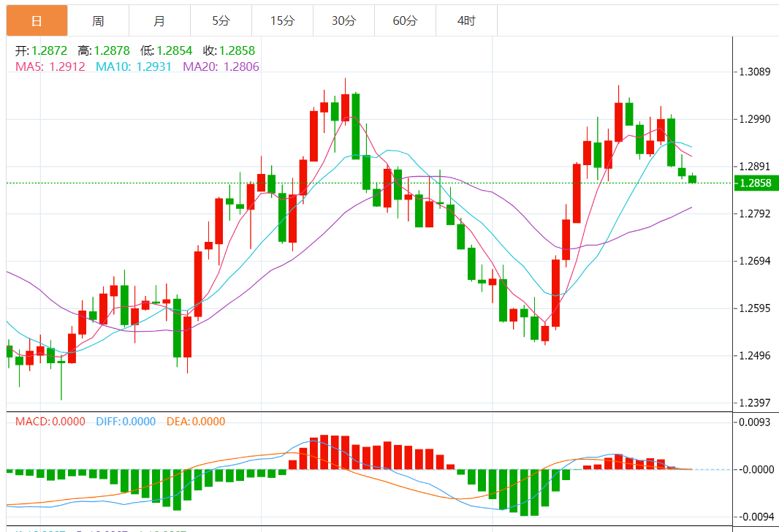
Task: Click the -0.0094 MACD axis label
Action: click(756, 517)
